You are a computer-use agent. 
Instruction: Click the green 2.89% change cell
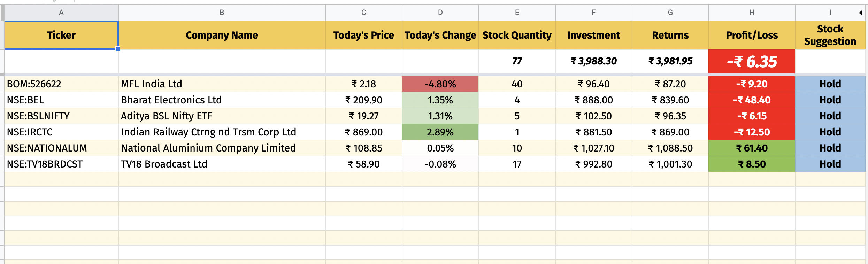click(440, 132)
